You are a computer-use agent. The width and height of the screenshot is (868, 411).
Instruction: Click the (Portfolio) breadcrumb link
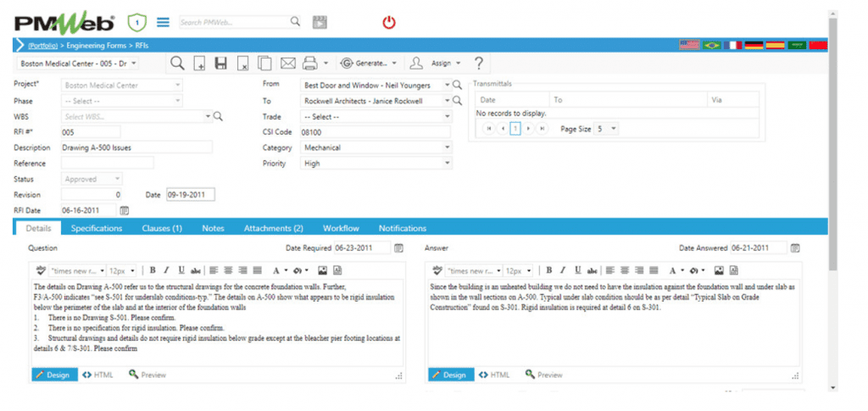(42, 46)
